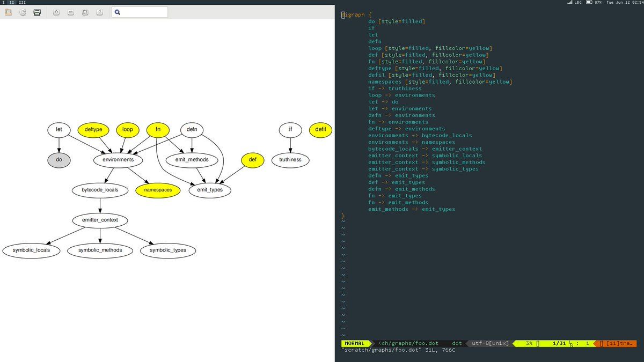Click 'environments -> bytecode_locals' code line

tap(420, 136)
